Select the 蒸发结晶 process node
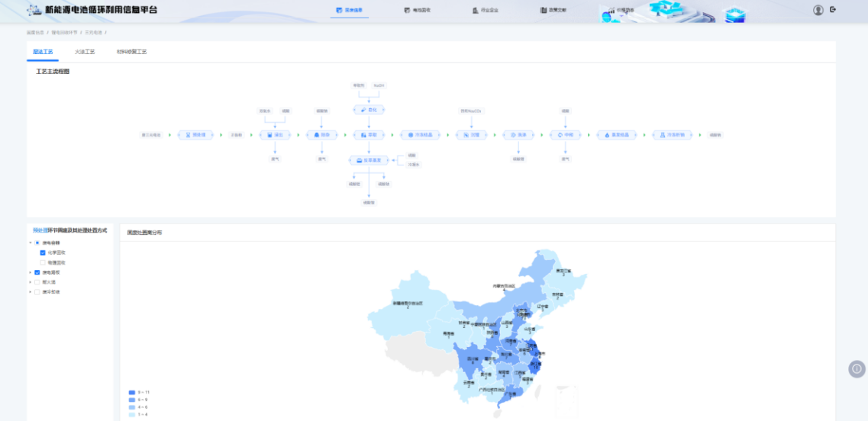Image resolution: width=868 pixels, height=421 pixels. (616, 135)
